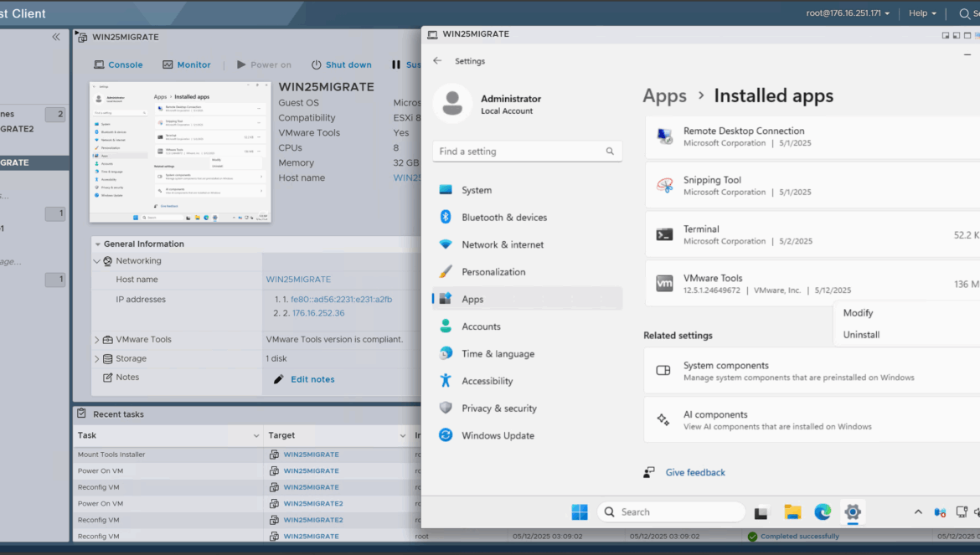Viewport: 980px width, 555px height.
Task: Select Apps in settings sidebar
Action: point(527,299)
